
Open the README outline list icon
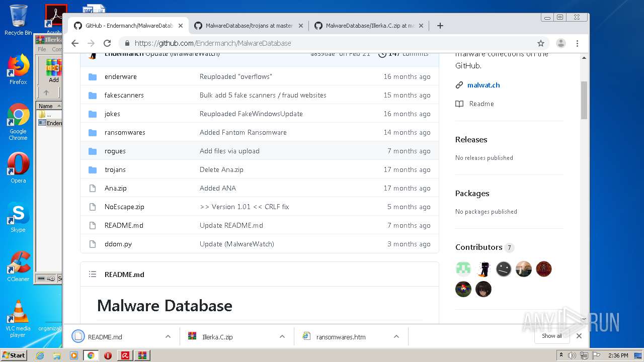pos(93,275)
